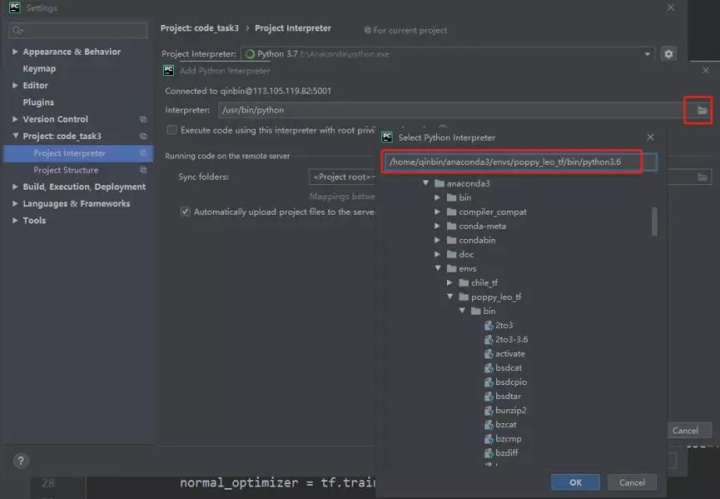The height and width of the screenshot is (499, 720).
Task: Click Cancel in Add Python Interpreter dialog
Action: coord(685,431)
